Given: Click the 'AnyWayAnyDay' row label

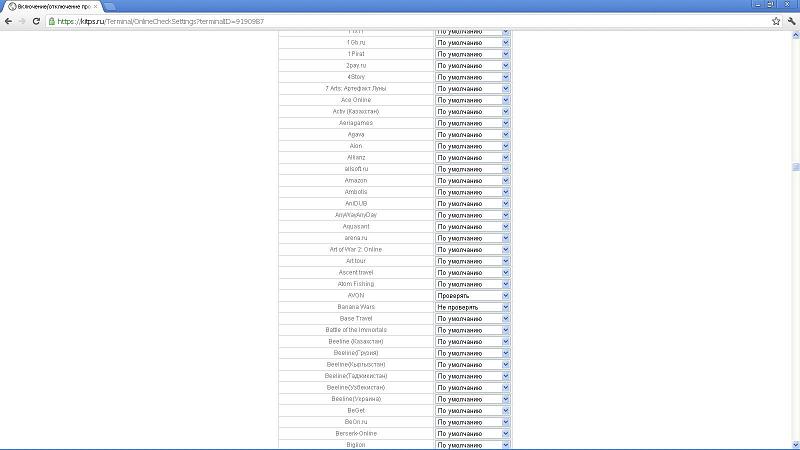Looking at the screenshot, I should click(x=356, y=215).
